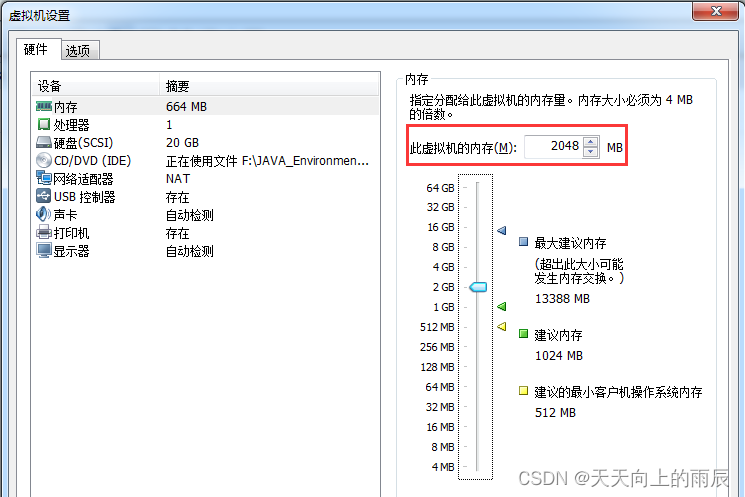This screenshot has height=497, width=745.
Task: Click the 1 GB slider label
Action: click(443, 307)
